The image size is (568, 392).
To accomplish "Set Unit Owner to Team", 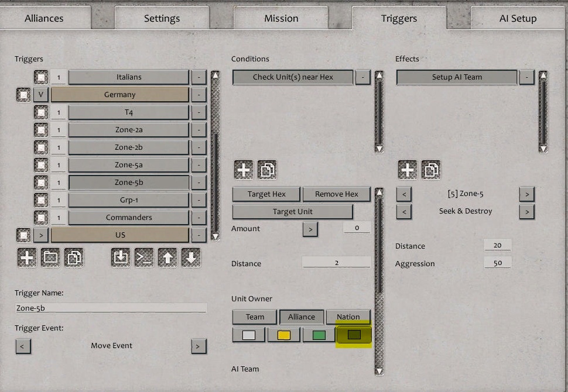I will pyautogui.click(x=255, y=317).
